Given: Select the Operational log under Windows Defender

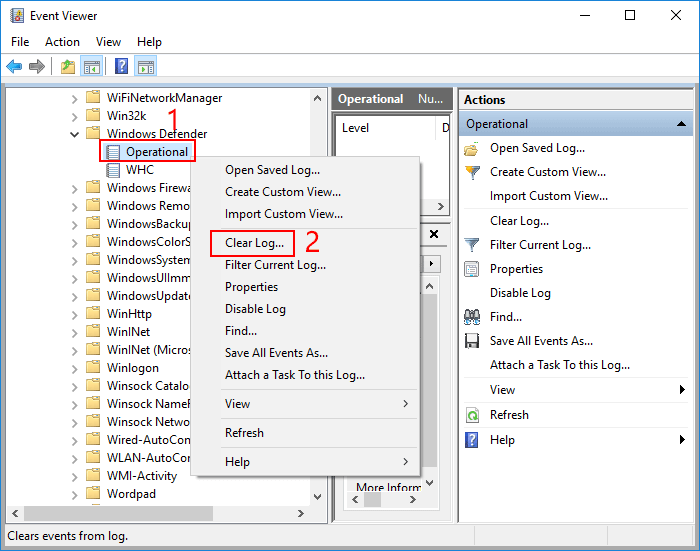Looking at the screenshot, I should [157, 152].
